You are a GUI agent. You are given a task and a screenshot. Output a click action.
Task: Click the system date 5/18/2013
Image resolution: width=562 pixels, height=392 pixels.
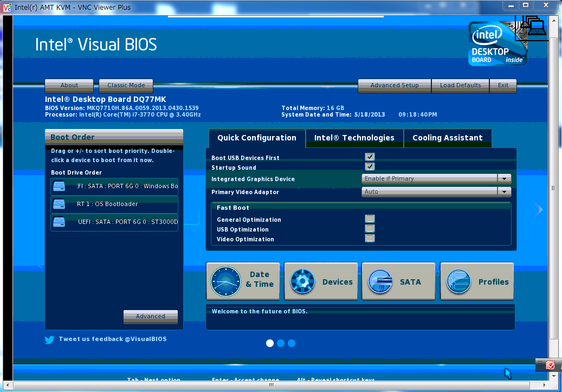click(x=370, y=115)
